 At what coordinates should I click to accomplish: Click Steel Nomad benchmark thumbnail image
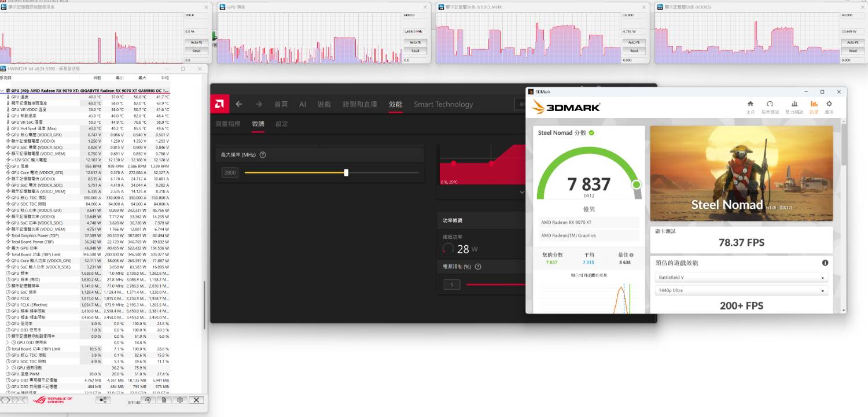tap(741, 174)
